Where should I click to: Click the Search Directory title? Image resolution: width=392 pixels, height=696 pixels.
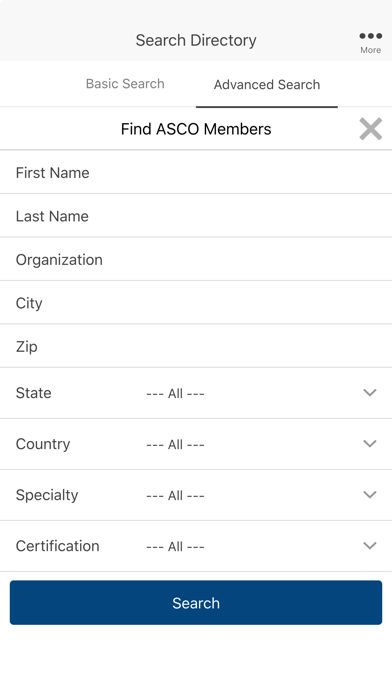click(x=196, y=40)
